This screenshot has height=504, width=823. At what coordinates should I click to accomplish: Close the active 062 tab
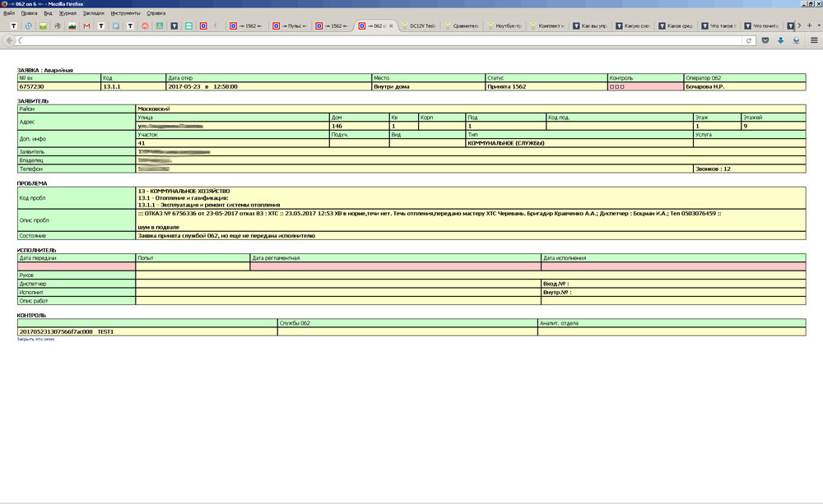(390, 26)
